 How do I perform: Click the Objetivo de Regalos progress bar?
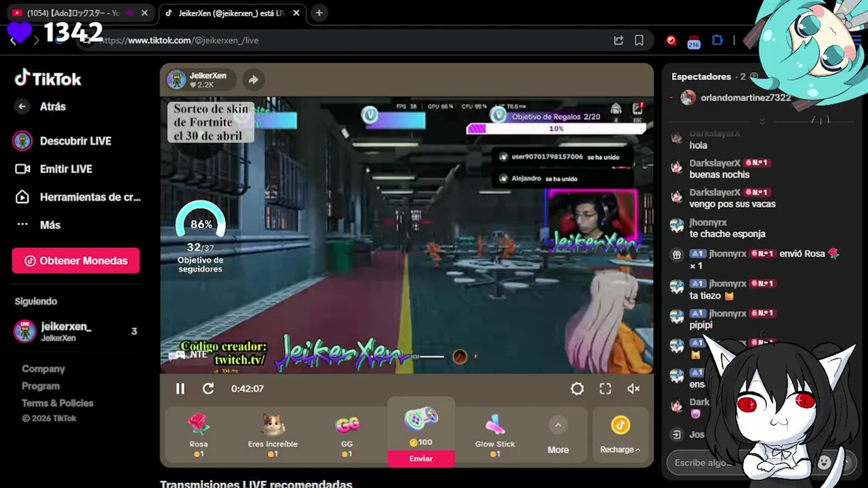(556, 128)
